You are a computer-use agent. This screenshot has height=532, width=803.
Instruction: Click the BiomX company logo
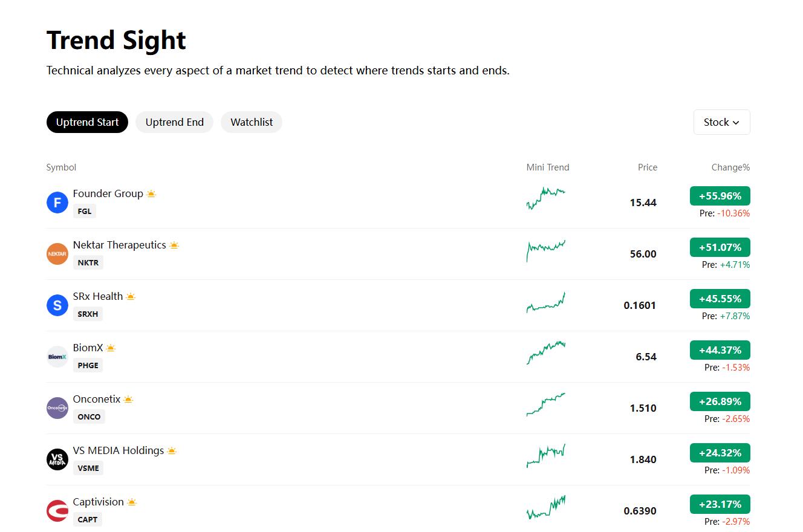click(x=57, y=357)
